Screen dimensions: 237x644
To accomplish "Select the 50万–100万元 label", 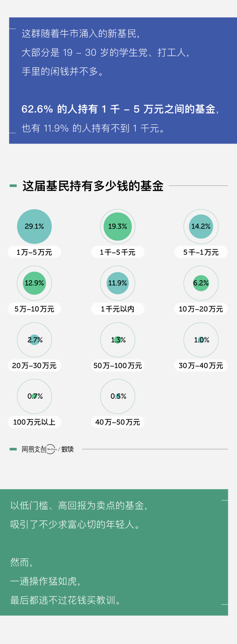I will pyautogui.click(x=118, y=365).
